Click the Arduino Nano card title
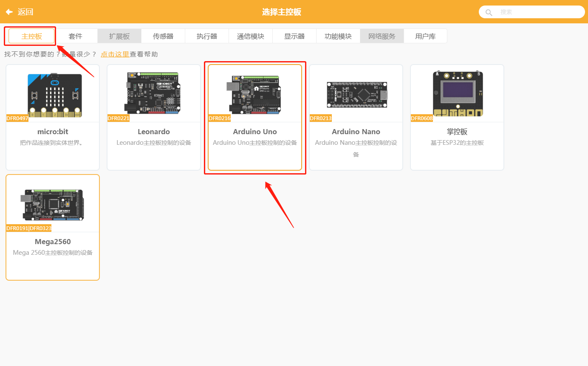This screenshot has width=588, height=366. [356, 132]
